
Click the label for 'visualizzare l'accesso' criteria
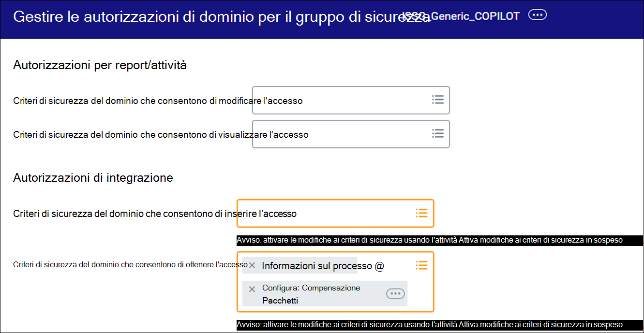pos(161,134)
